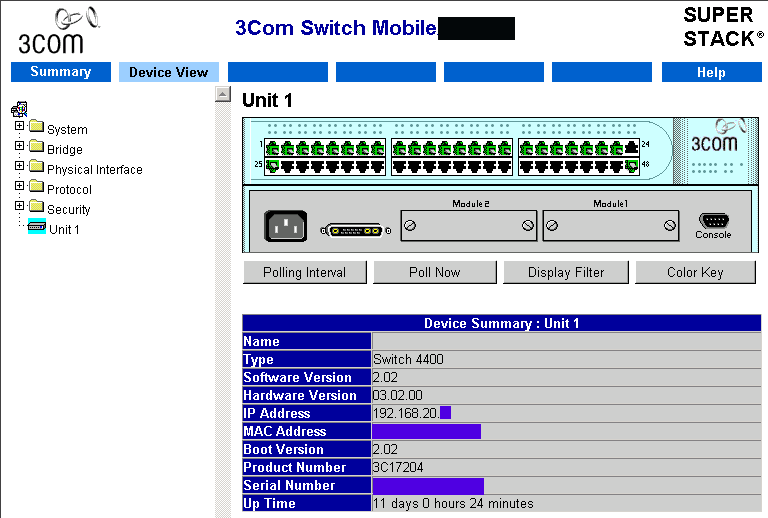Click the redundant power connector icon
This screenshot has width=768, height=518.
tap(356, 231)
